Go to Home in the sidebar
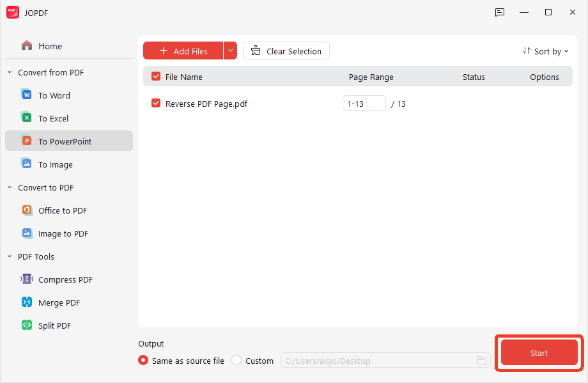Screen dimensions: 588x383 point(69,46)
